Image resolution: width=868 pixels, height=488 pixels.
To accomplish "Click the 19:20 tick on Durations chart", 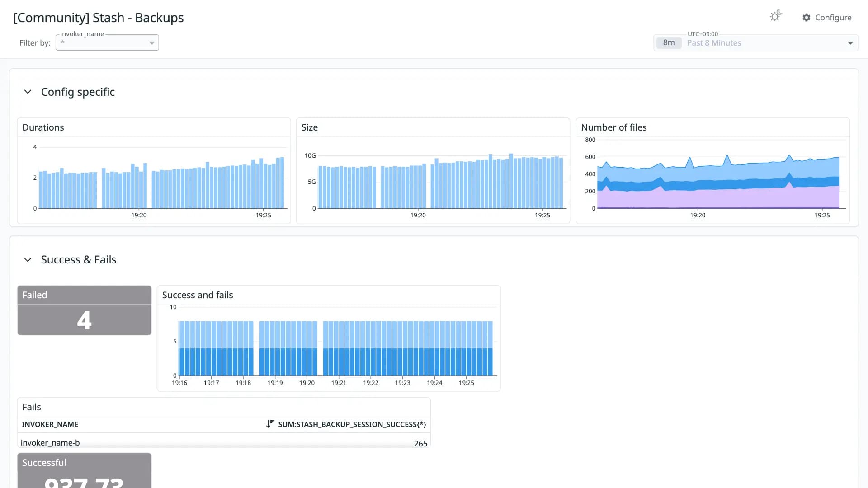I will (139, 215).
